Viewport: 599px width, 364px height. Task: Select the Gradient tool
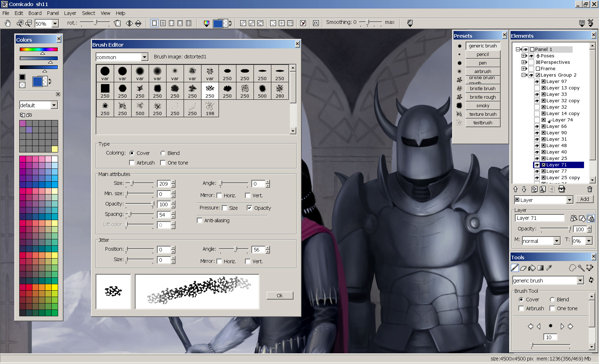[541, 268]
